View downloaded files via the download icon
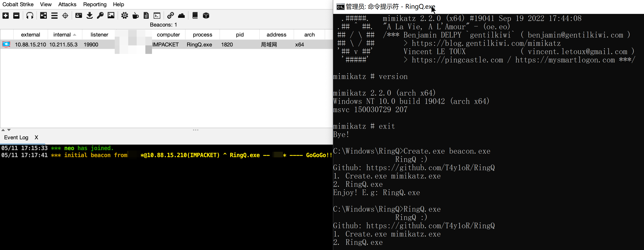Viewport: 644px width, 250px height. (89, 16)
